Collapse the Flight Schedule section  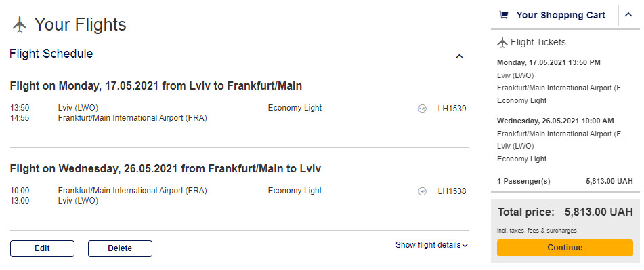pos(460,56)
